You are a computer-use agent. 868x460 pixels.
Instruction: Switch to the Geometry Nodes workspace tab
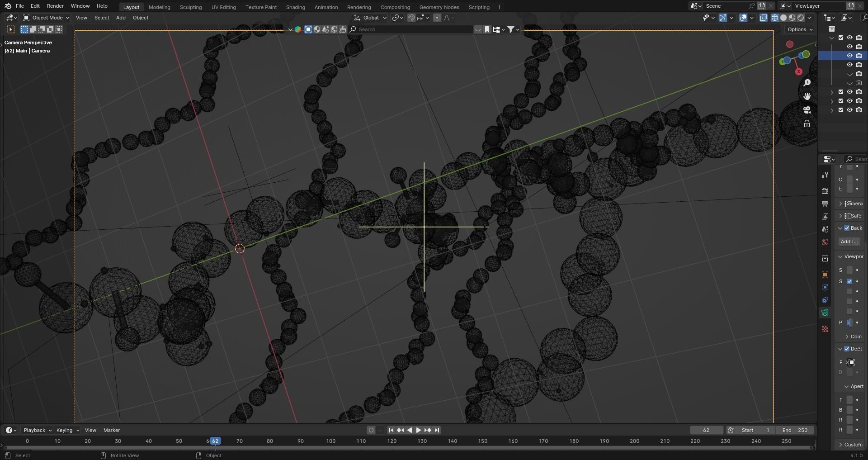coord(439,7)
